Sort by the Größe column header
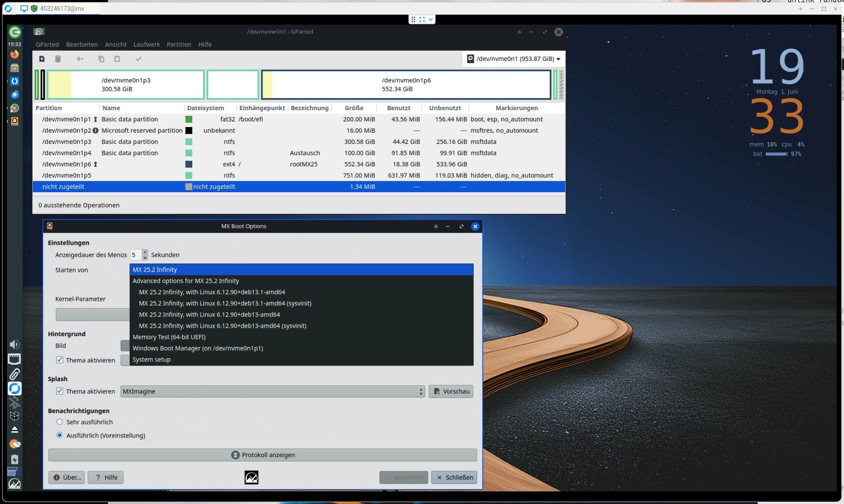The width and height of the screenshot is (844, 504). point(354,108)
